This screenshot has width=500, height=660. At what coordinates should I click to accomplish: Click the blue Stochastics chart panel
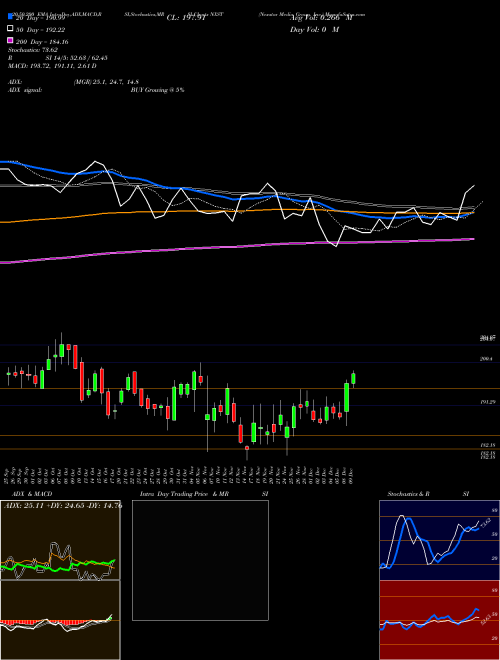pyautogui.click(x=439, y=540)
